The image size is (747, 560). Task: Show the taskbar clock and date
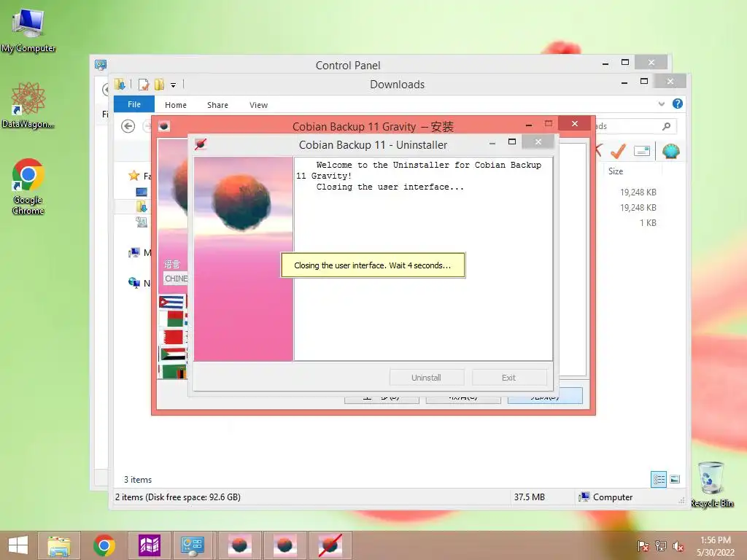pos(716,546)
